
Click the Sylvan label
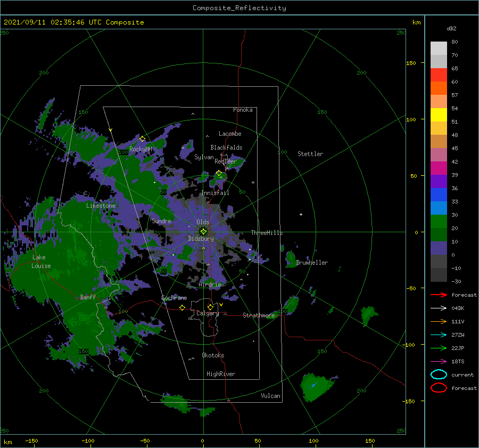click(204, 157)
